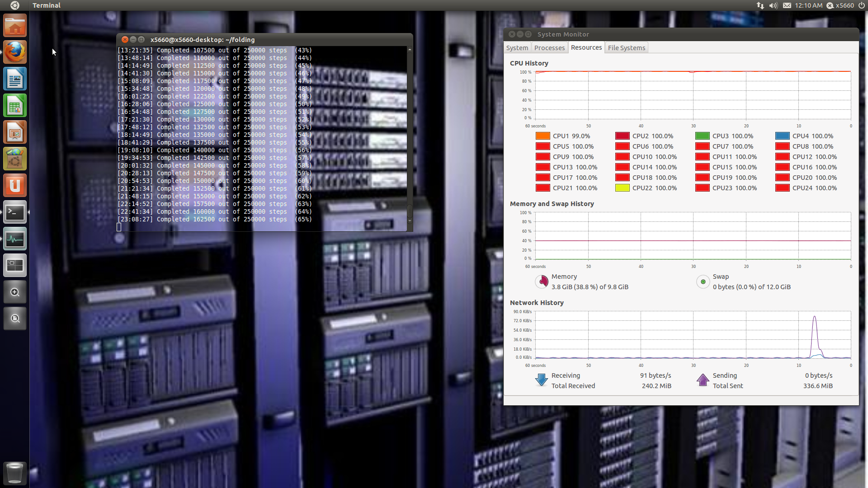Click the Memory and Swap History heading
Image resolution: width=868 pixels, height=488 pixels.
pos(552,204)
